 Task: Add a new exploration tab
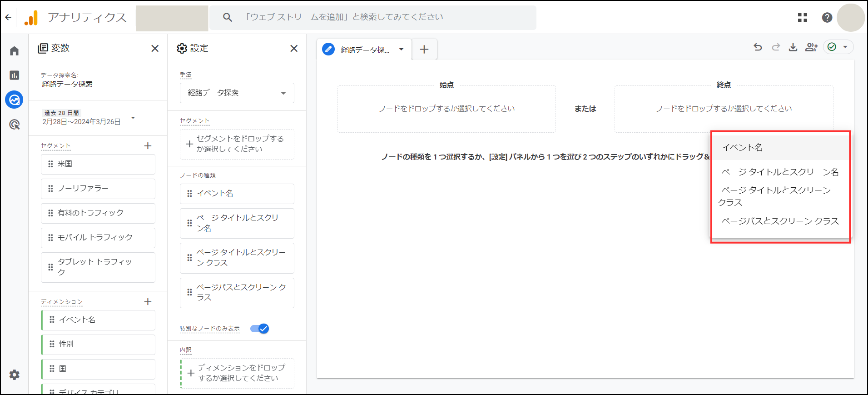click(x=424, y=49)
